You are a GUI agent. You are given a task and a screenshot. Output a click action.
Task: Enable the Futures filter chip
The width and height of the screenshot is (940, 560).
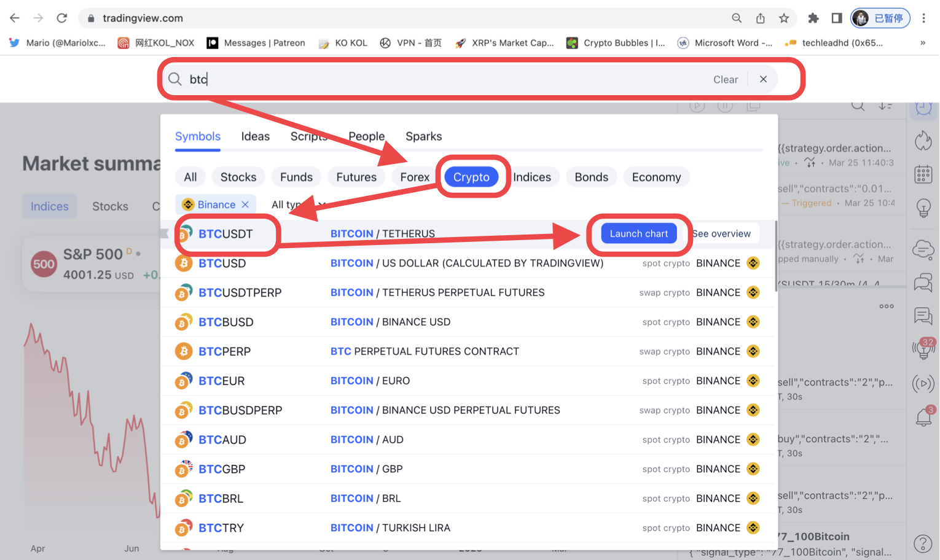click(356, 177)
